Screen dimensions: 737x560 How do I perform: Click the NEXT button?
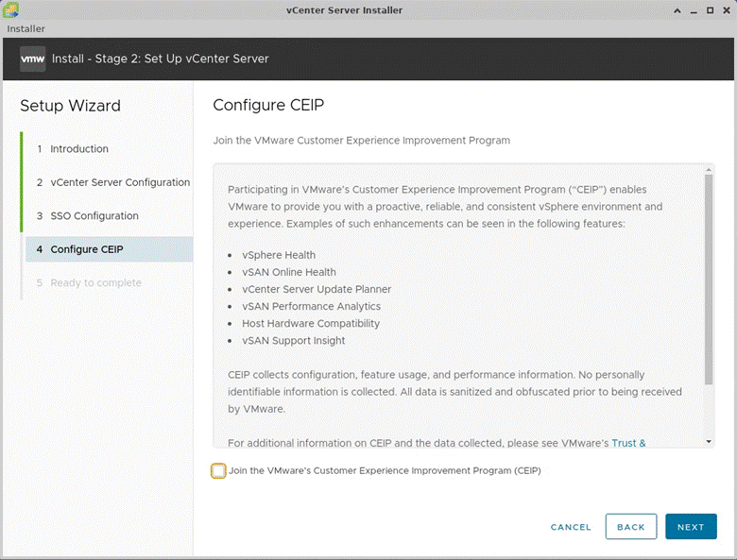(x=691, y=527)
